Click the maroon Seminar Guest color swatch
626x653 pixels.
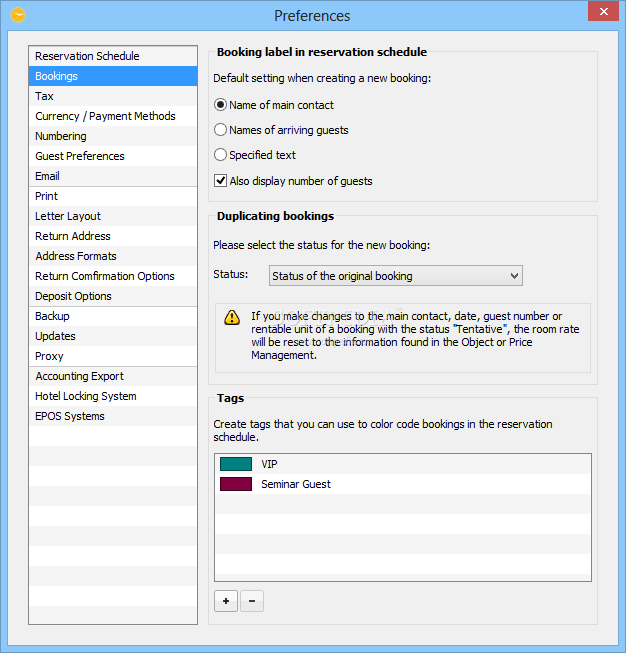[x=236, y=484]
